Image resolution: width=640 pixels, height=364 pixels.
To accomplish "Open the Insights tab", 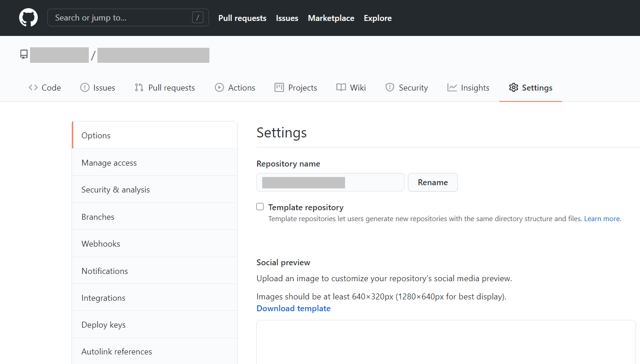I will (468, 88).
